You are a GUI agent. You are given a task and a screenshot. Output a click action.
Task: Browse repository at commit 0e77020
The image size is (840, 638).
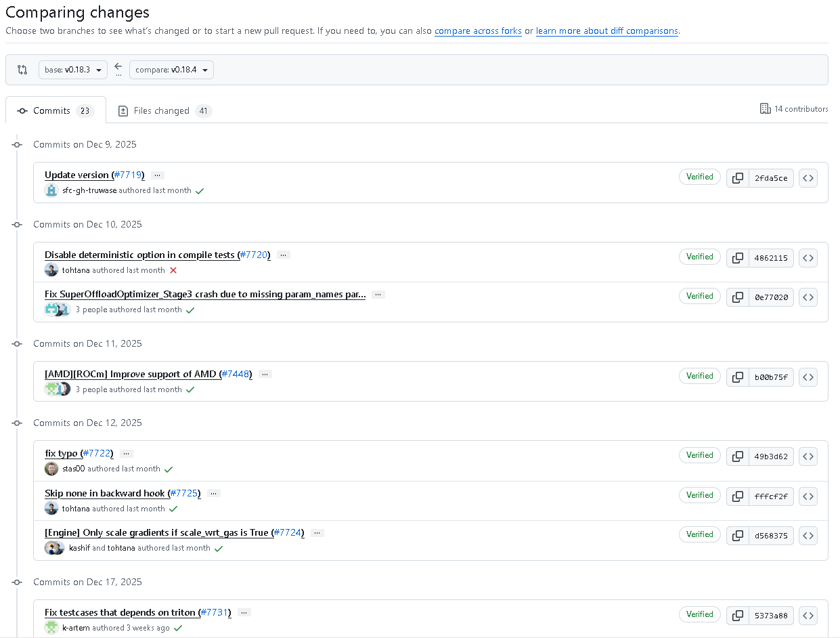(808, 297)
